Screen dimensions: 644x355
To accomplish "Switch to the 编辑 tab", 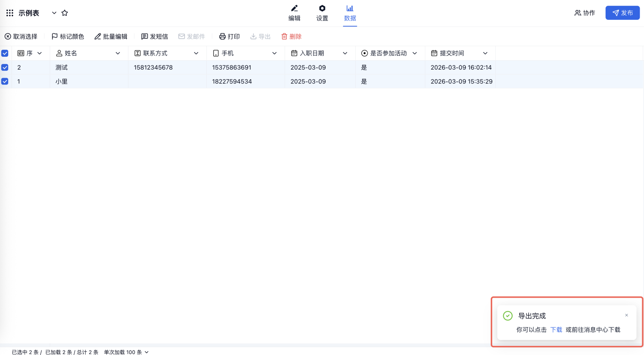I will point(294,13).
